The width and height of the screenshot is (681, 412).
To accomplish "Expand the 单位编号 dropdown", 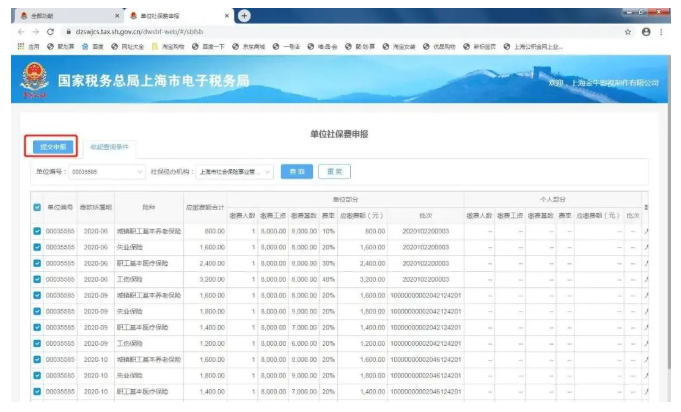I will pos(138,171).
